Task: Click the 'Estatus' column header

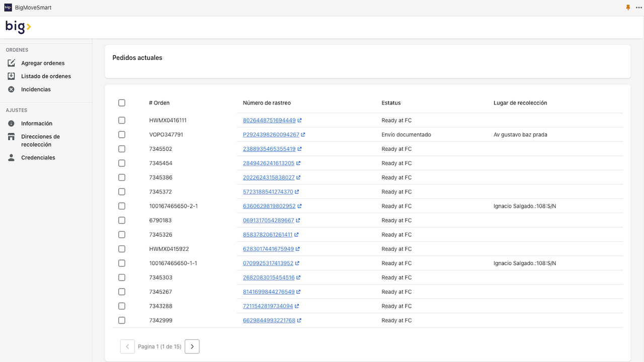Action: 391,103
